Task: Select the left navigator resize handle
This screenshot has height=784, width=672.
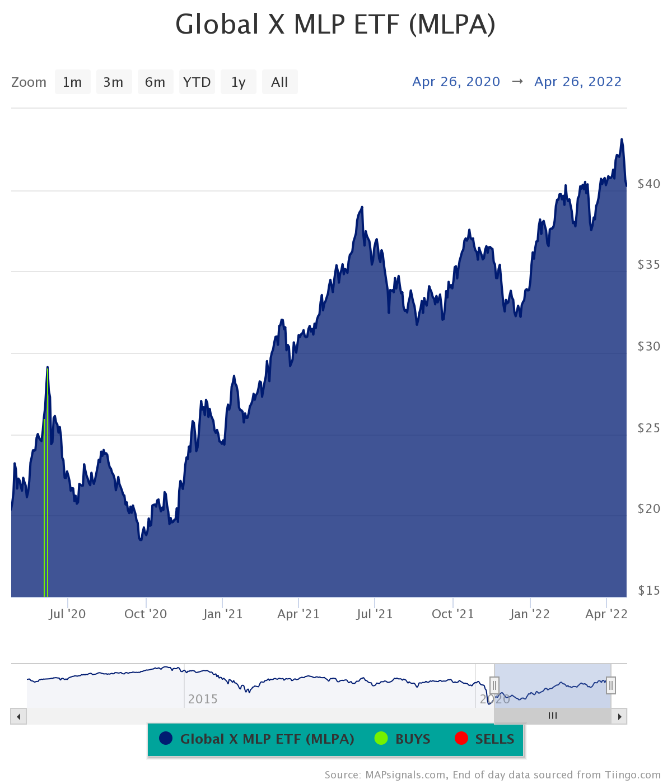Action: (x=494, y=685)
